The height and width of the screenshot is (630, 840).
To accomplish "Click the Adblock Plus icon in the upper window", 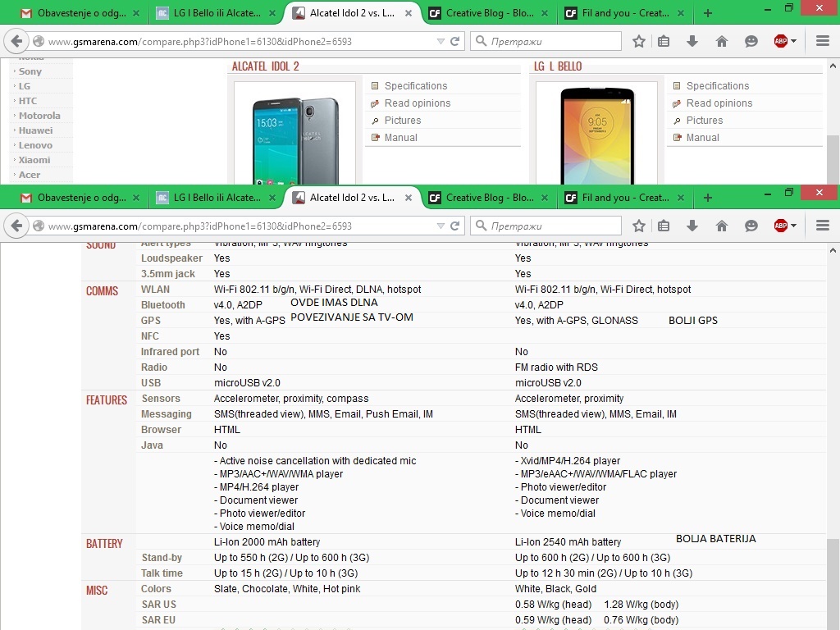I will point(781,41).
